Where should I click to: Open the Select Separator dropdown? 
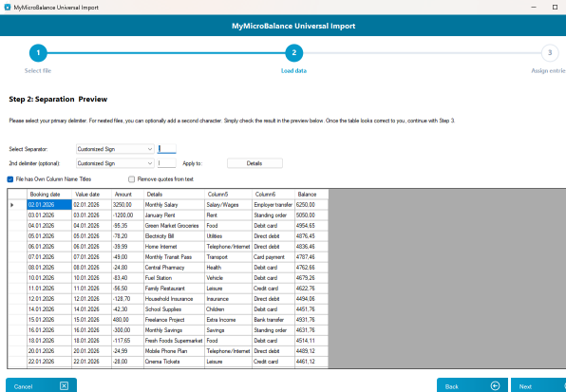click(115, 149)
